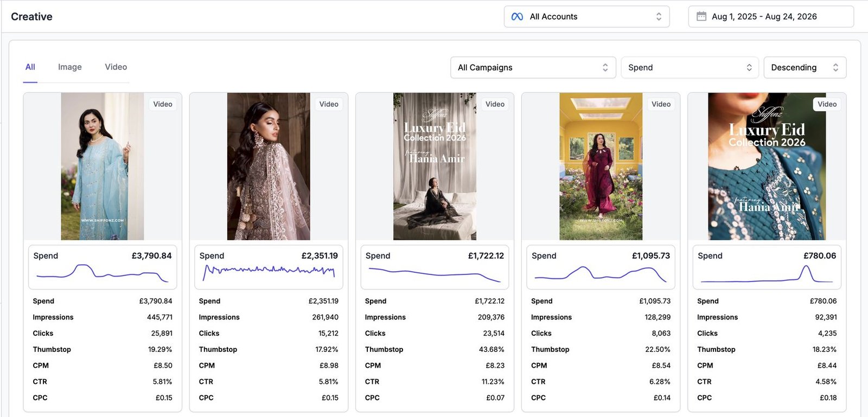Click the CPC value £0.18
The width and height of the screenshot is (868, 417).
828,398
